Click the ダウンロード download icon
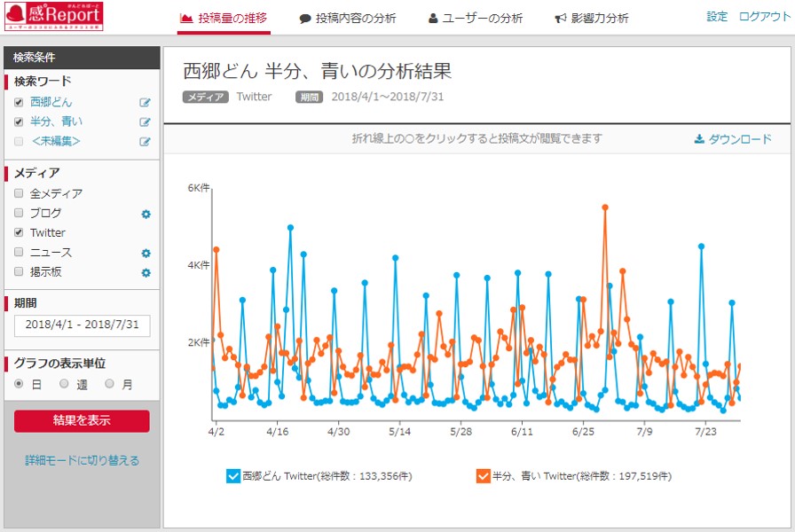This screenshot has height=532, width=795. point(699,139)
